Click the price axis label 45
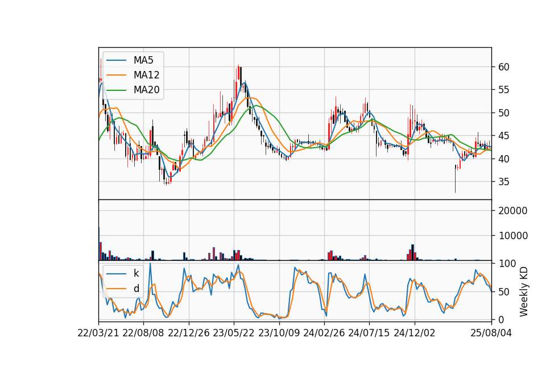The width and height of the screenshot is (546, 392). pyautogui.click(x=504, y=136)
